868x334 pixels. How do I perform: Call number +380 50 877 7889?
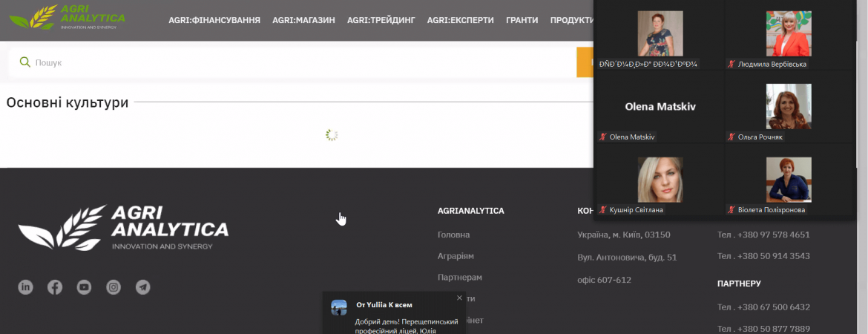[x=763, y=328]
